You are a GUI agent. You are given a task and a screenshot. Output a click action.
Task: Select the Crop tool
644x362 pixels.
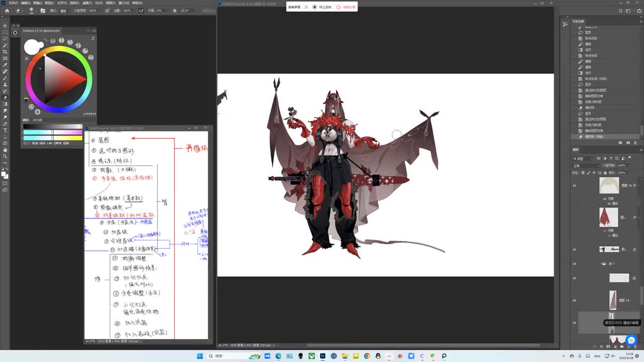(x=5, y=52)
